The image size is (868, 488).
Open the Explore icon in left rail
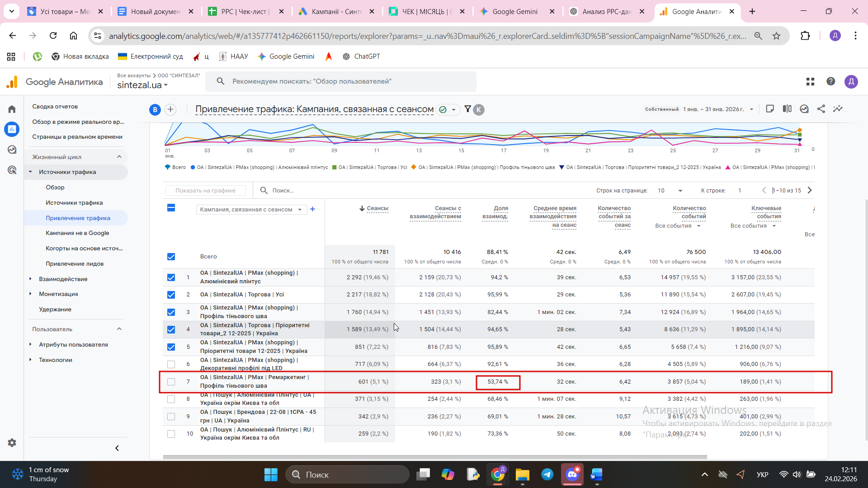[x=12, y=150]
